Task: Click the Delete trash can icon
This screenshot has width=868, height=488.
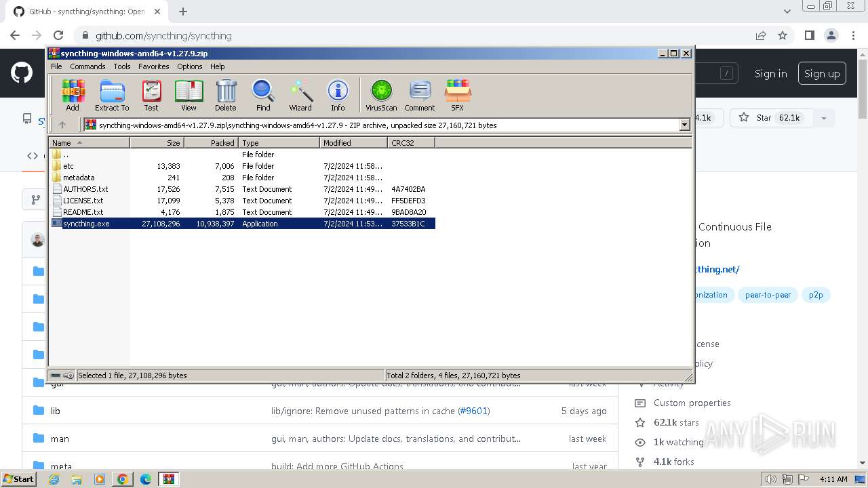Action: [226, 95]
